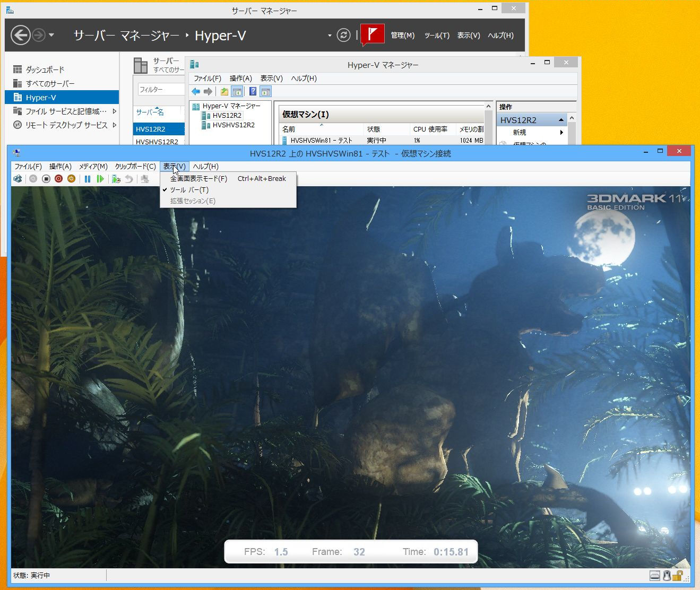Click the red Shut Down icon in VM toolbar
This screenshot has width=700, height=590.
click(59, 179)
